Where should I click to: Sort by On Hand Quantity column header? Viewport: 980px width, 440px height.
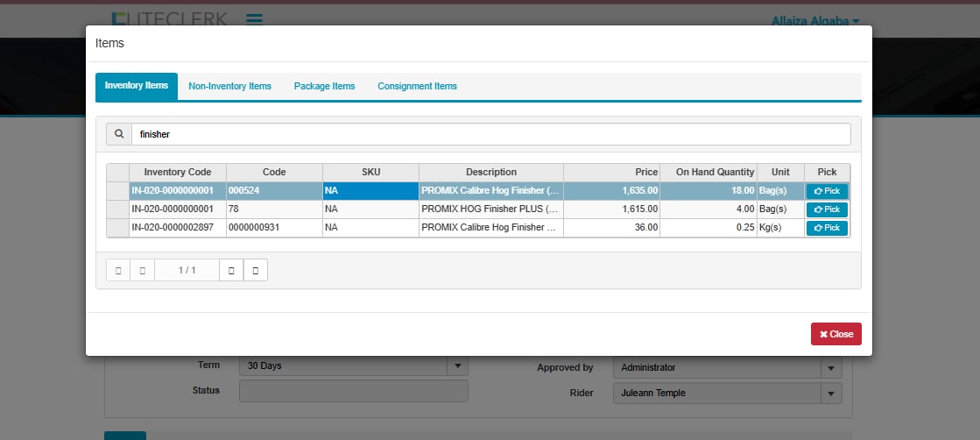pos(709,172)
